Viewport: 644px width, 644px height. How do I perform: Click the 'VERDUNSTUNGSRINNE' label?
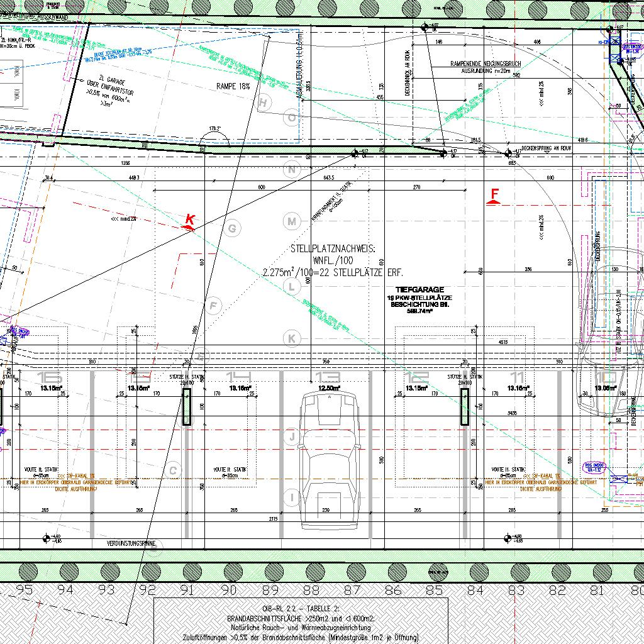point(131,543)
